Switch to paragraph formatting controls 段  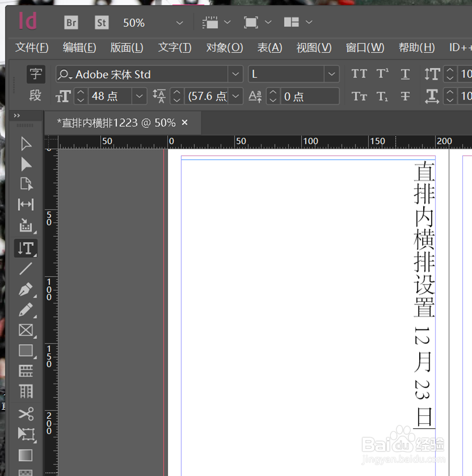[x=36, y=95]
